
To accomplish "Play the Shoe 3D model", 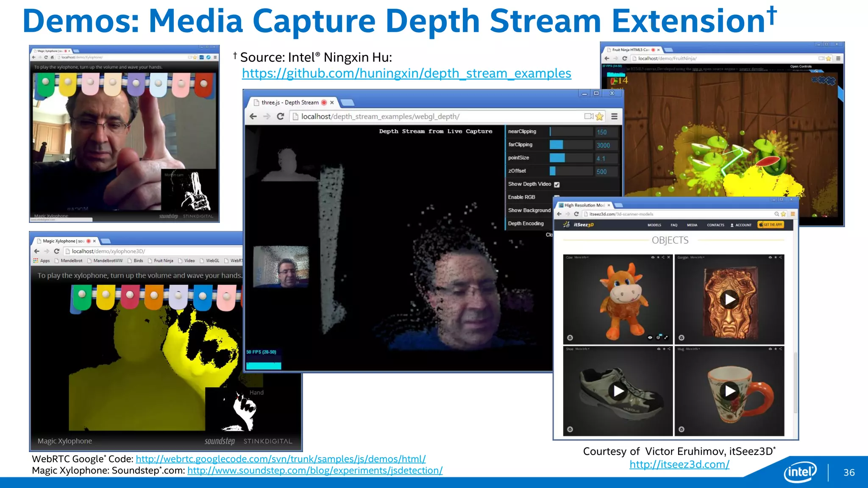I will [x=618, y=391].
